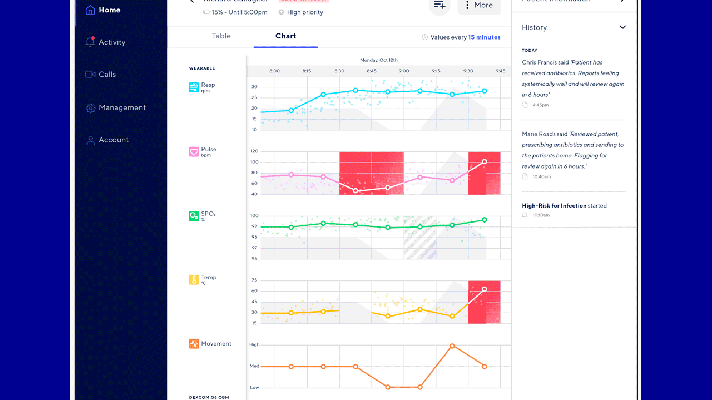Open the High-Risk for Infection entry
The height and width of the screenshot is (400, 712).
[560, 206]
